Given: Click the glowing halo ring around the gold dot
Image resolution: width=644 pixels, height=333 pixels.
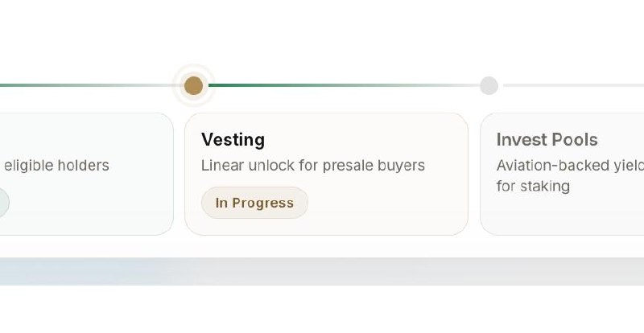Looking at the screenshot, I should pos(193,68).
